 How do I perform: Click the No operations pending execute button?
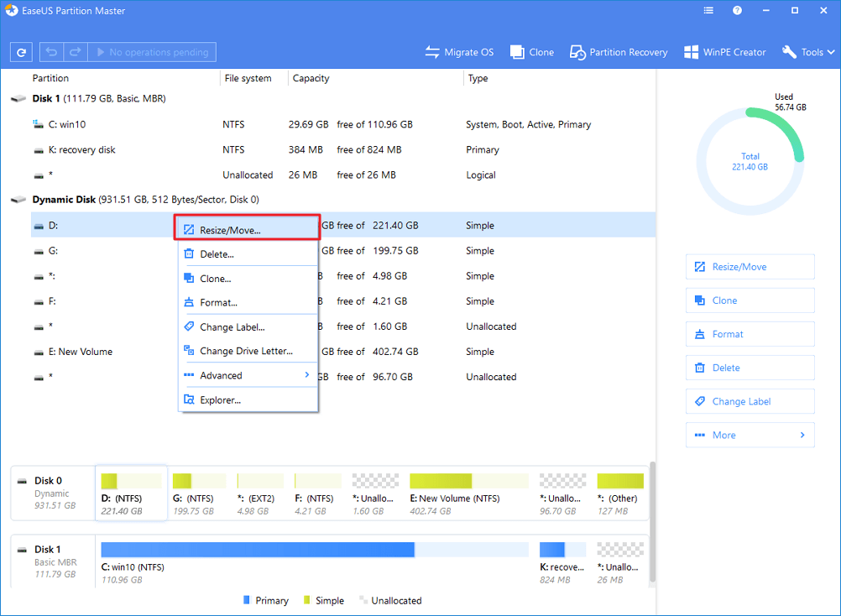(x=152, y=52)
